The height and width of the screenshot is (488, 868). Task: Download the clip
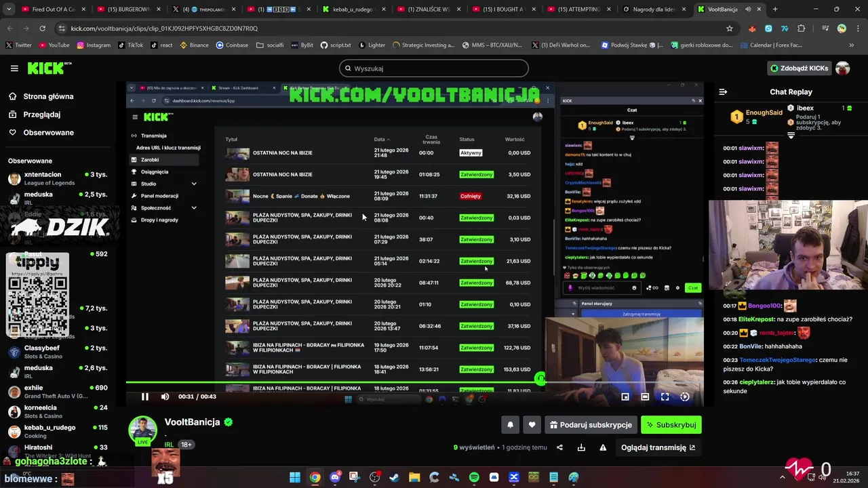pyautogui.click(x=581, y=447)
